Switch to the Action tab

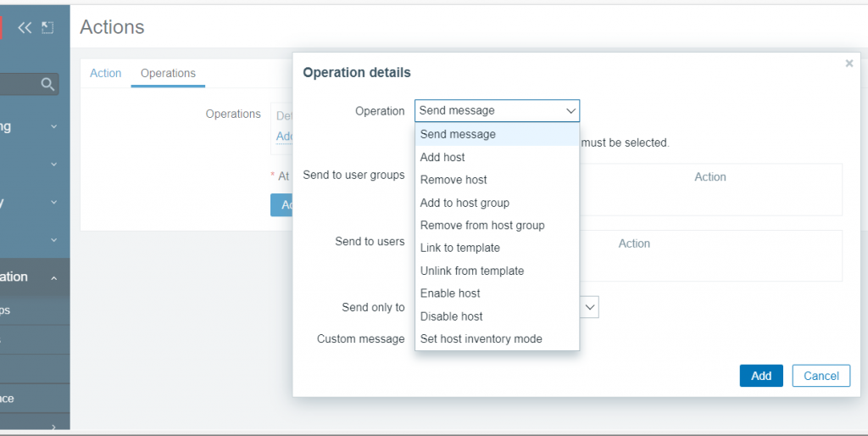106,73
